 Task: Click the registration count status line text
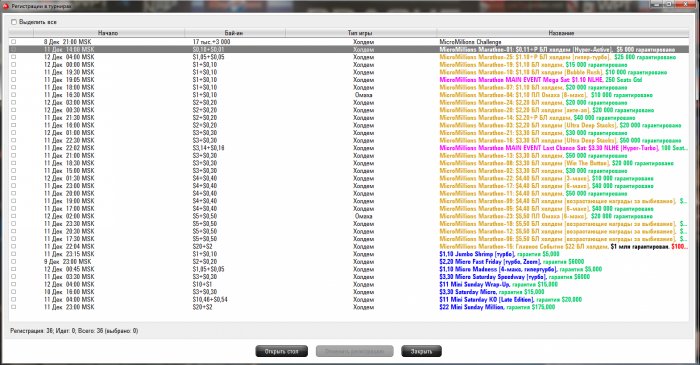[74, 331]
